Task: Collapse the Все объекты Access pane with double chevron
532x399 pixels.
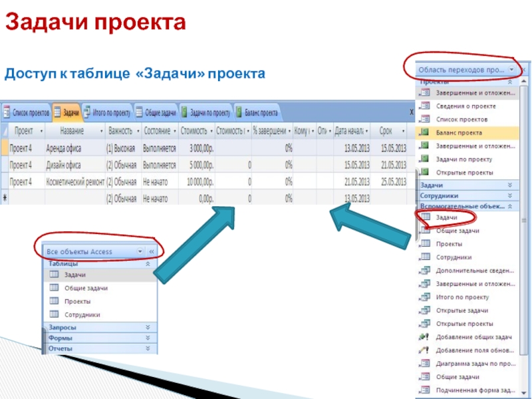Action: coord(151,251)
